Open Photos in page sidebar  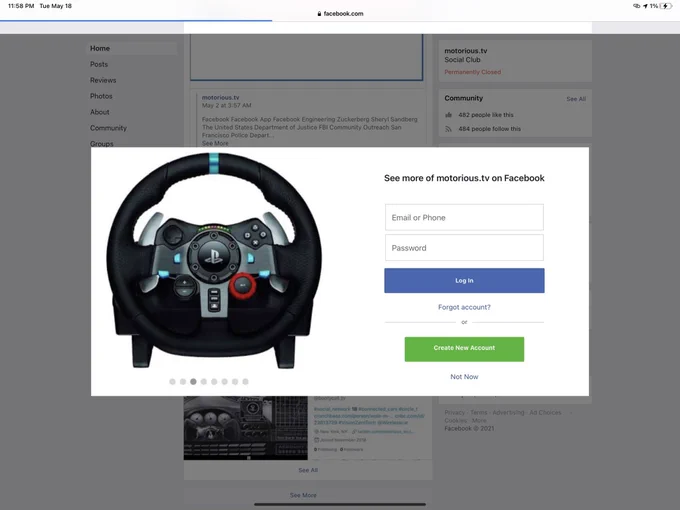(101, 96)
